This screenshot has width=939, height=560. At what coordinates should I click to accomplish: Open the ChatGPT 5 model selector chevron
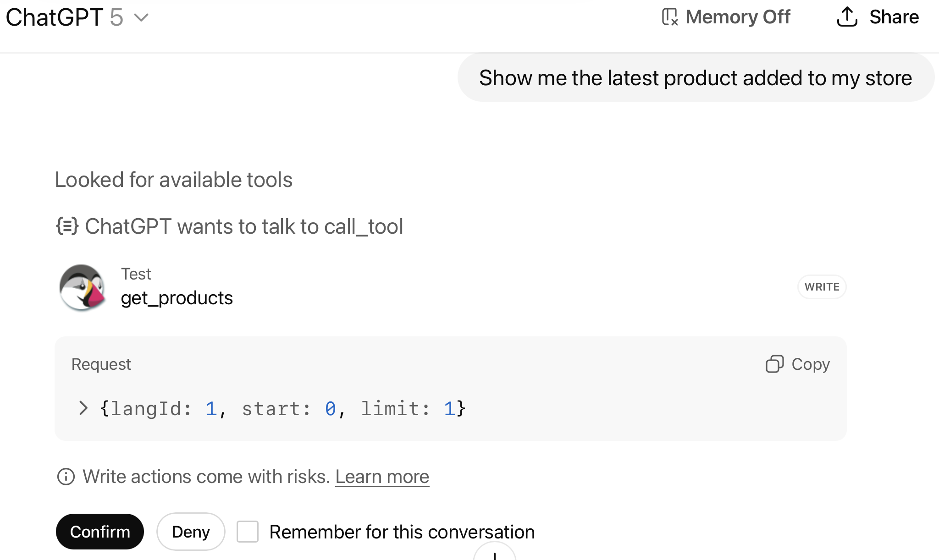[141, 18]
